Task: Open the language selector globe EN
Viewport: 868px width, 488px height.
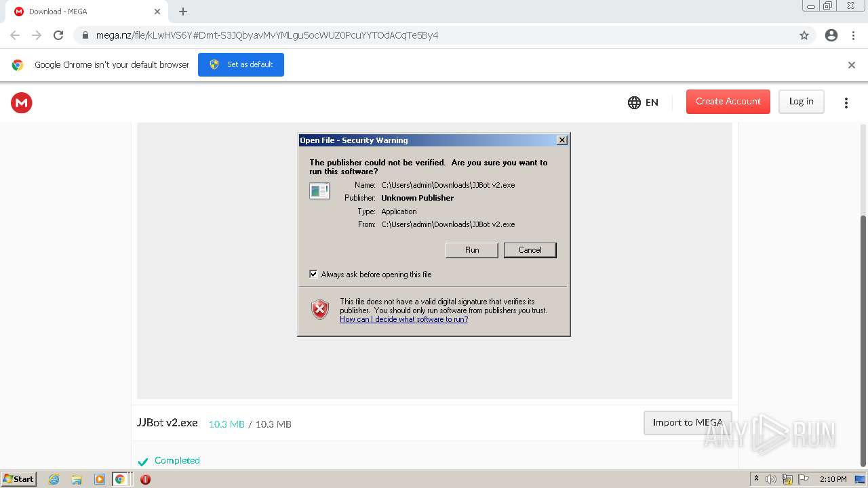Action: [643, 102]
